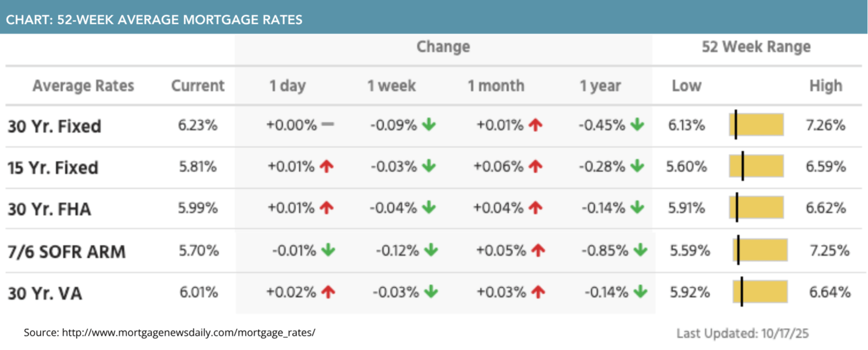Click the 30 Yr. Fixed 1 month red up arrow

pyautogui.click(x=536, y=125)
